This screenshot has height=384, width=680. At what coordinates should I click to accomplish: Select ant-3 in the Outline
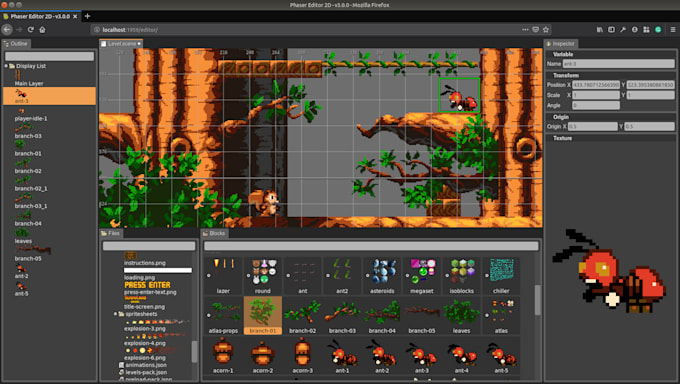tap(49, 96)
